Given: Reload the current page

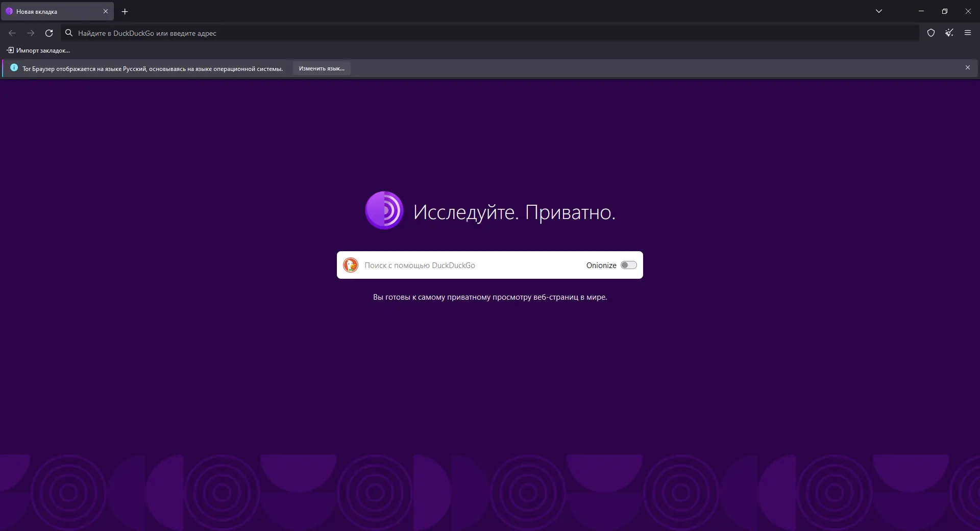Looking at the screenshot, I should 49,33.
